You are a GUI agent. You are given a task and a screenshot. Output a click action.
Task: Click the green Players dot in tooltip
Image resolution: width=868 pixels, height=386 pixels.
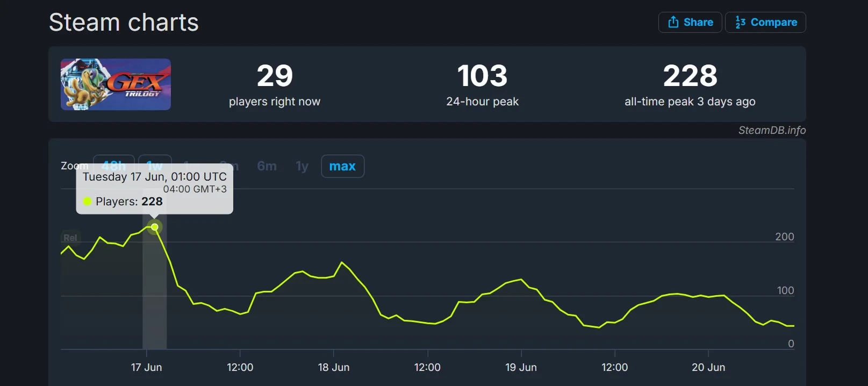point(88,202)
